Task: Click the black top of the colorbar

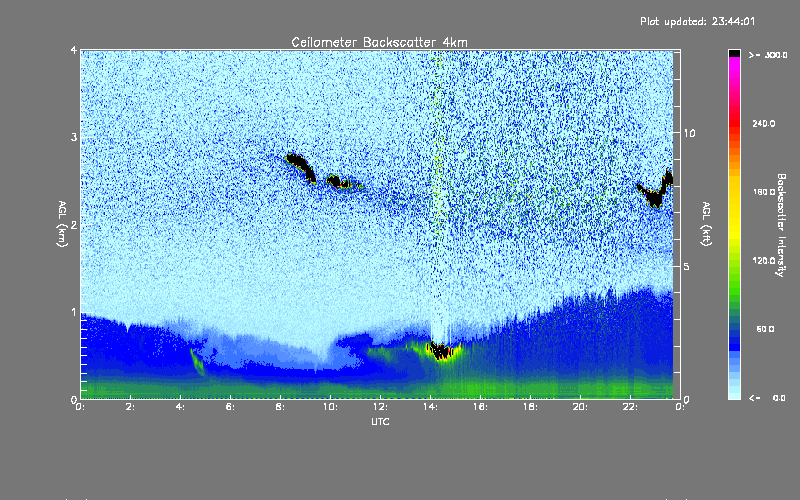Action: [x=734, y=53]
